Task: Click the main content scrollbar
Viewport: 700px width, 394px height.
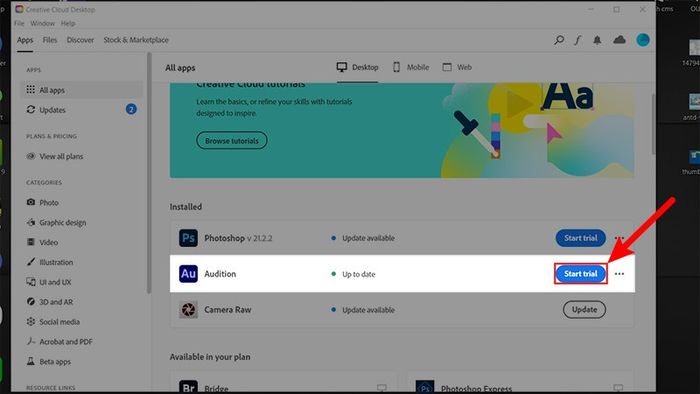Action: (654, 124)
